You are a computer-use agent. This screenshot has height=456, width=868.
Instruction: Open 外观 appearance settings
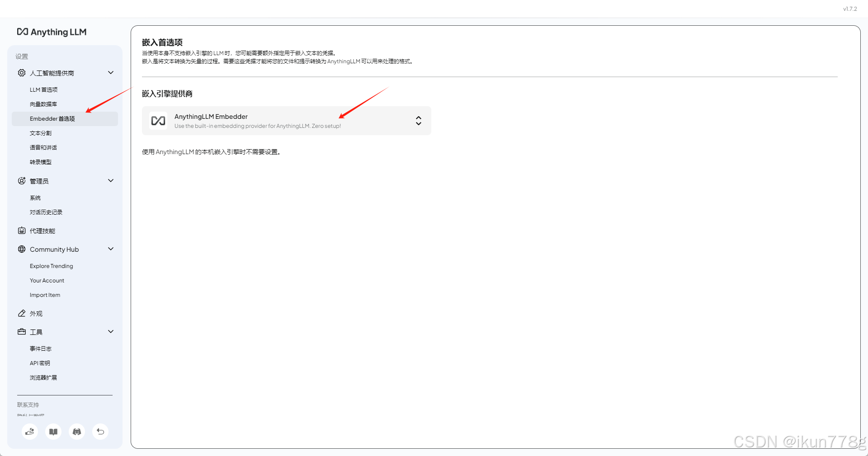[x=36, y=314]
